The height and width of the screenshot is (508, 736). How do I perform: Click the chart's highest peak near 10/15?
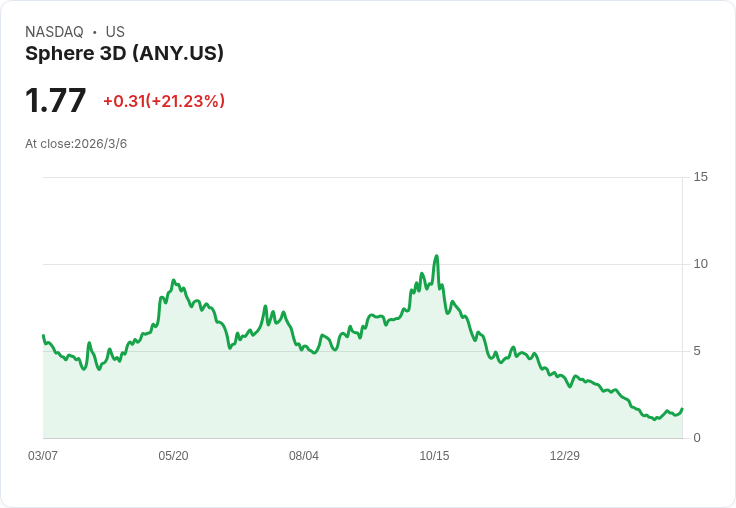[x=437, y=256]
